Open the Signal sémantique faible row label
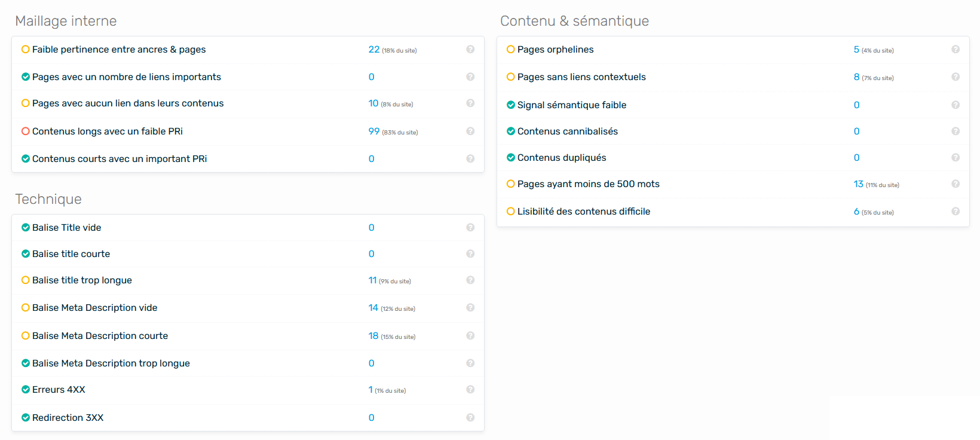980x440 pixels. tap(572, 105)
